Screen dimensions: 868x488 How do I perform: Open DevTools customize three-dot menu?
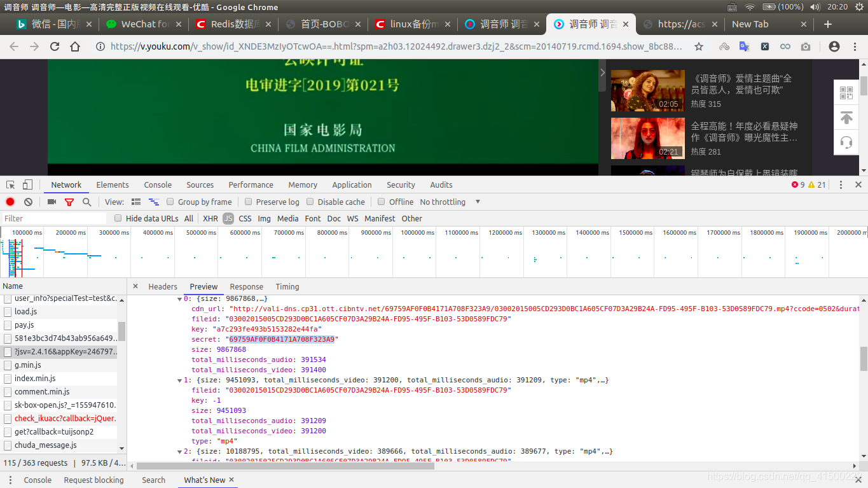pyautogui.click(x=841, y=185)
